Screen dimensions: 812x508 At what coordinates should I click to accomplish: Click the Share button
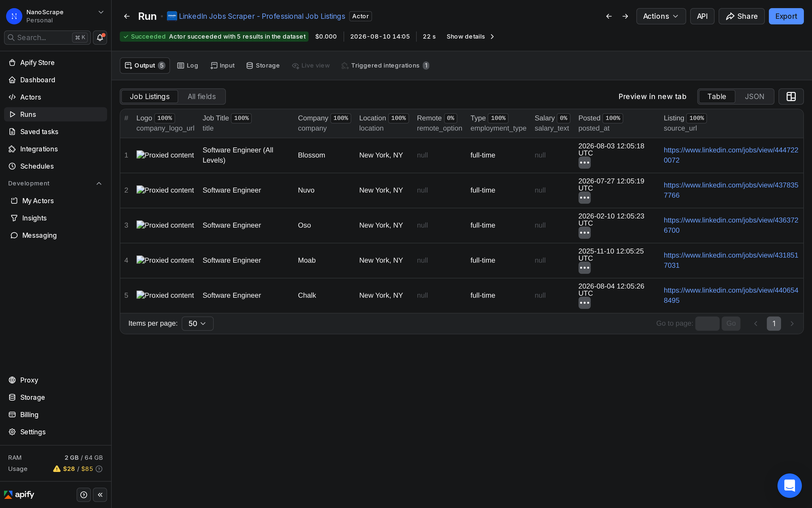[x=741, y=16]
